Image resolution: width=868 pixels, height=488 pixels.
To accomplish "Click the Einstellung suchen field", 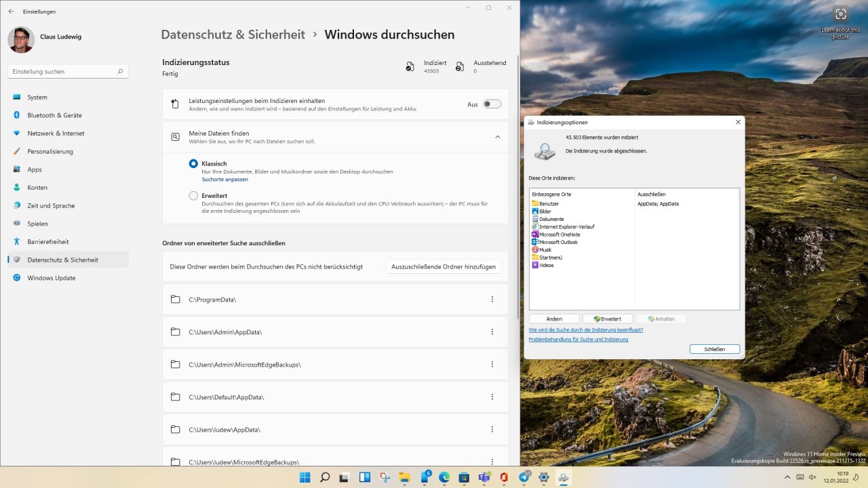I will 68,71.
